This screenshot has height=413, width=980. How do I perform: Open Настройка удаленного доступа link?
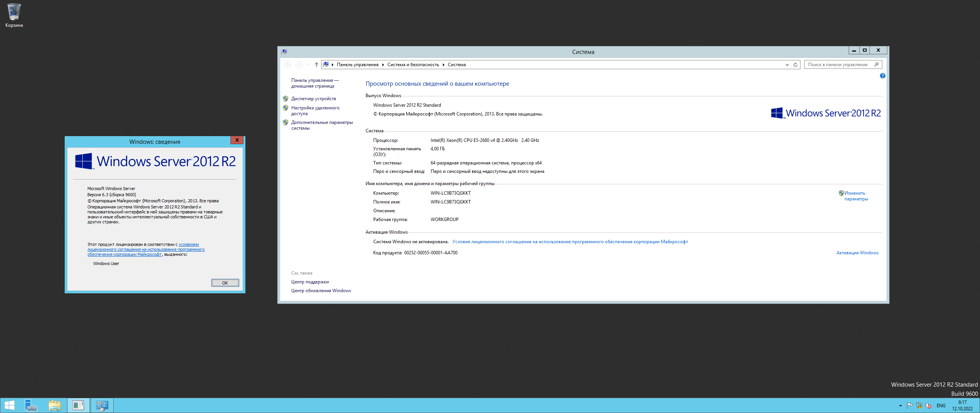pyautogui.click(x=315, y=111)
